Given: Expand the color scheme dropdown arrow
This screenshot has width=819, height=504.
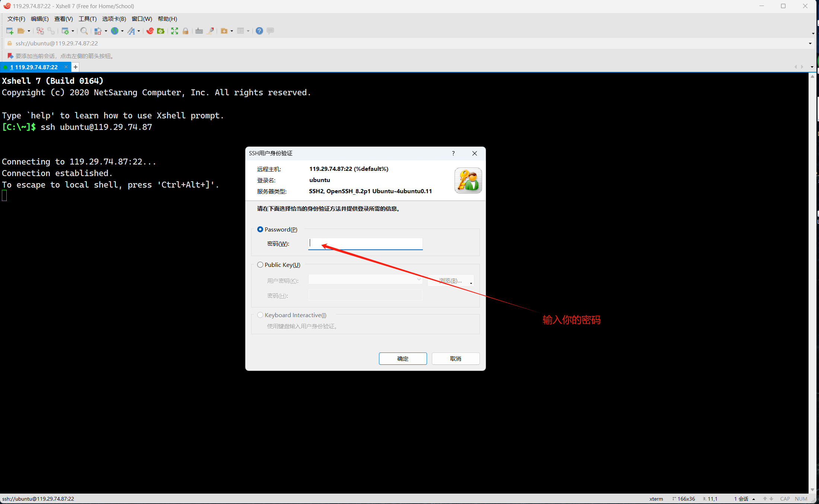Looking at the screenshot, I should point(106,31).
